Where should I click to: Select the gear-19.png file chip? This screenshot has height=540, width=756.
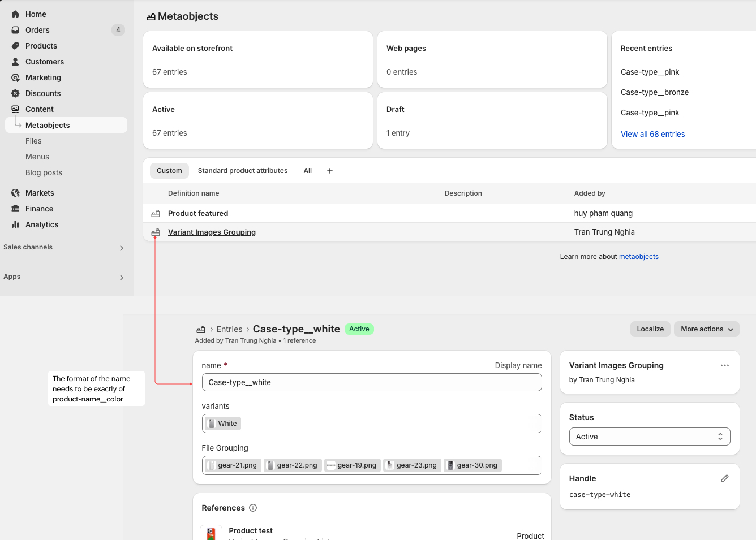(x=352, y=465)
